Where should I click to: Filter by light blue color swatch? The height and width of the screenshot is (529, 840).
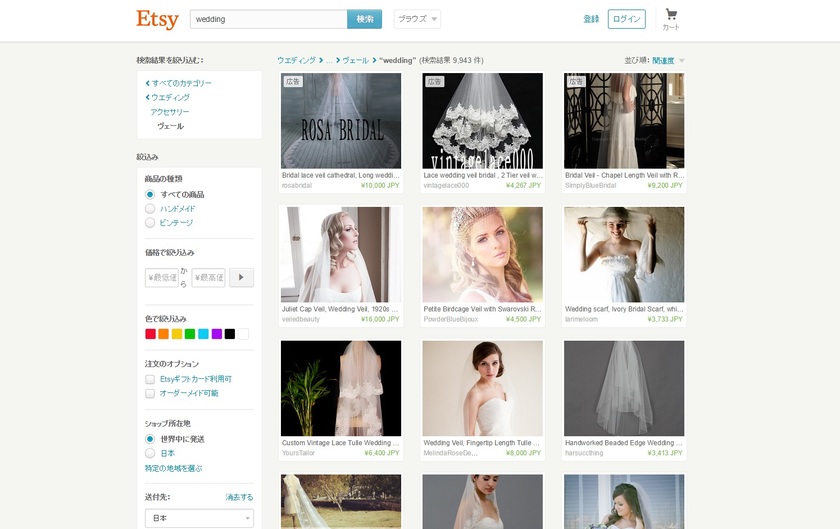[x=204, y=334]
